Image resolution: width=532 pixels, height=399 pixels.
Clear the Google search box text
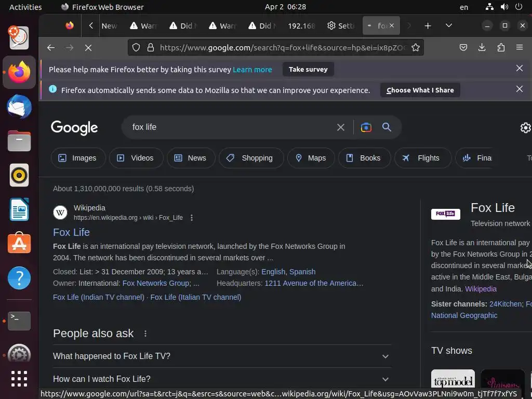pos(341,127)
